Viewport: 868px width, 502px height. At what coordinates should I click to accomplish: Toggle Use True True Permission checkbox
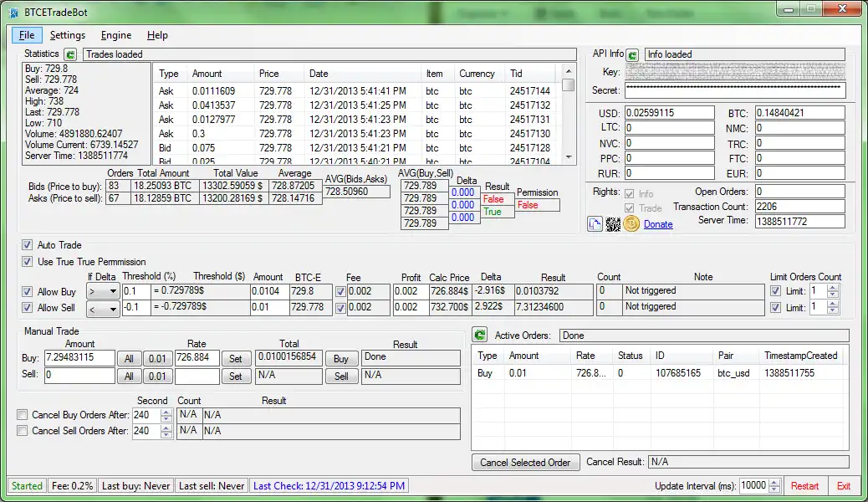click(x=27, y=262)
